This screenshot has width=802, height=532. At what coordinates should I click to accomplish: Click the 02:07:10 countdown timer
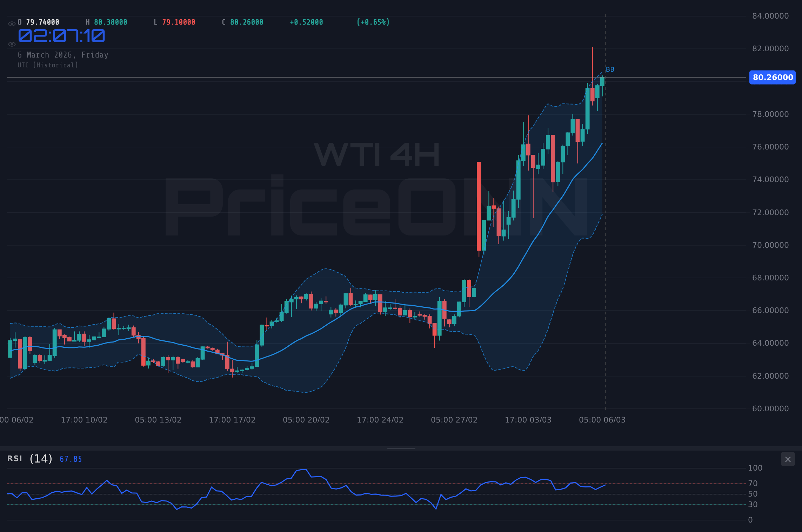(61, 36)
